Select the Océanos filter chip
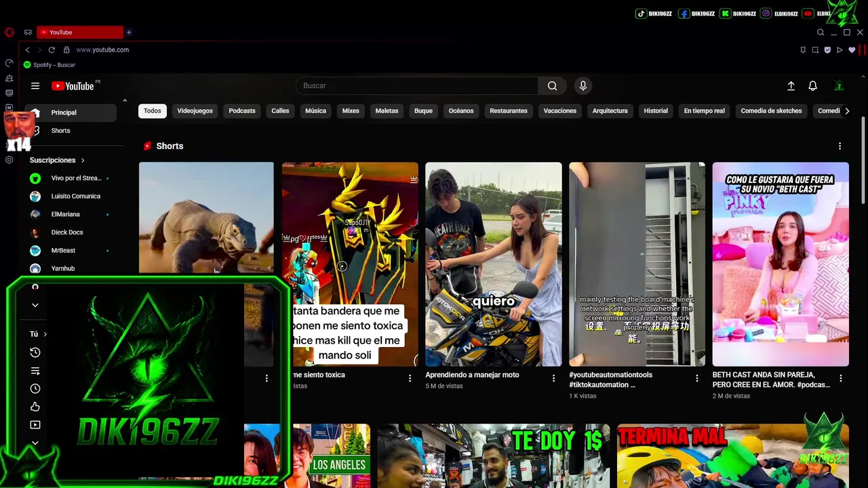The image size is (868, 488). (x=461, y=111)
